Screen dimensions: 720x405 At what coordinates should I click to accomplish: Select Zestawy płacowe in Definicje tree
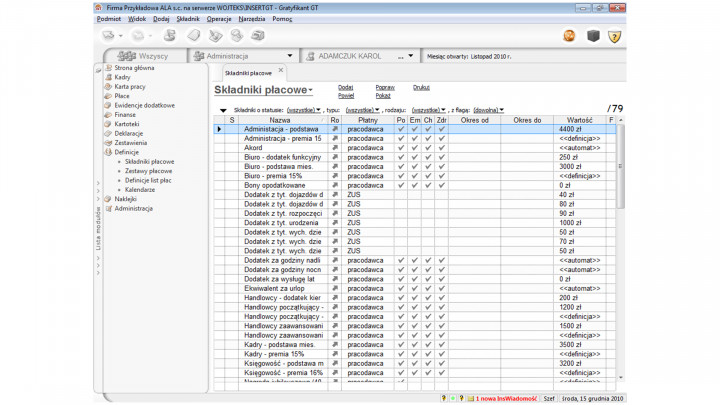coord(148,170)
